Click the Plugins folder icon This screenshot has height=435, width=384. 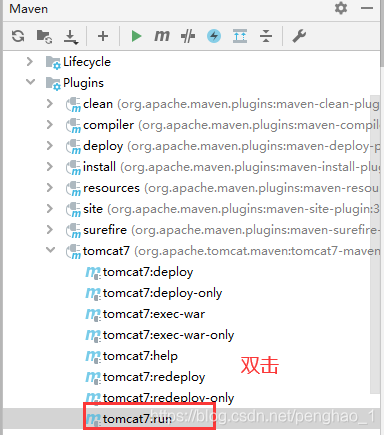[x=53, y=84]
